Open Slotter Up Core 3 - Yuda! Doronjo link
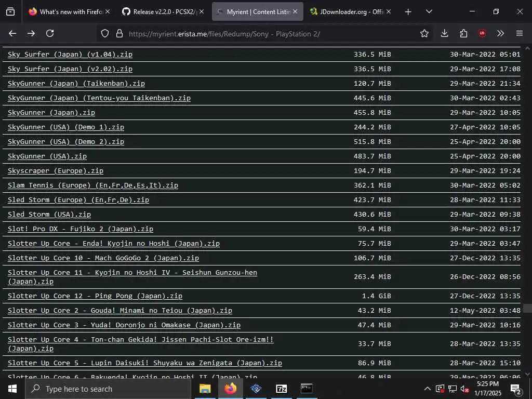The image size is (532, 399). tap(124, 325)
